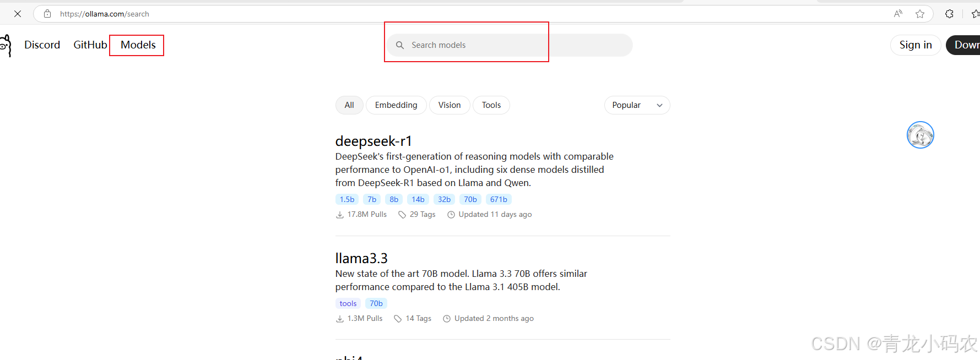Focus the Search models field
980x360 pixels.
[510, 45]
